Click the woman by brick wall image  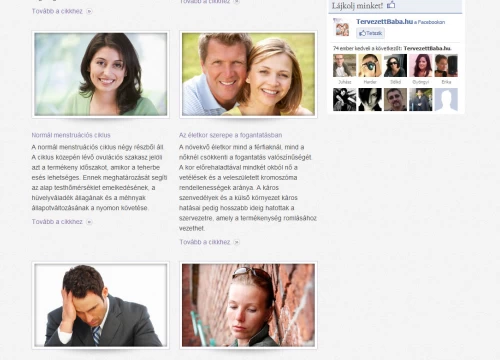click(248, 305)
